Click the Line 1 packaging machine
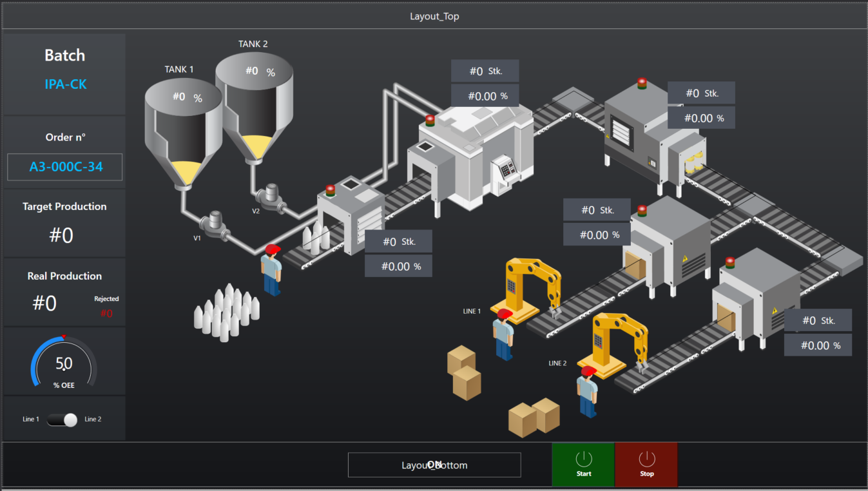The height and width of the screenshot is (491, 868). pos(667,248)
